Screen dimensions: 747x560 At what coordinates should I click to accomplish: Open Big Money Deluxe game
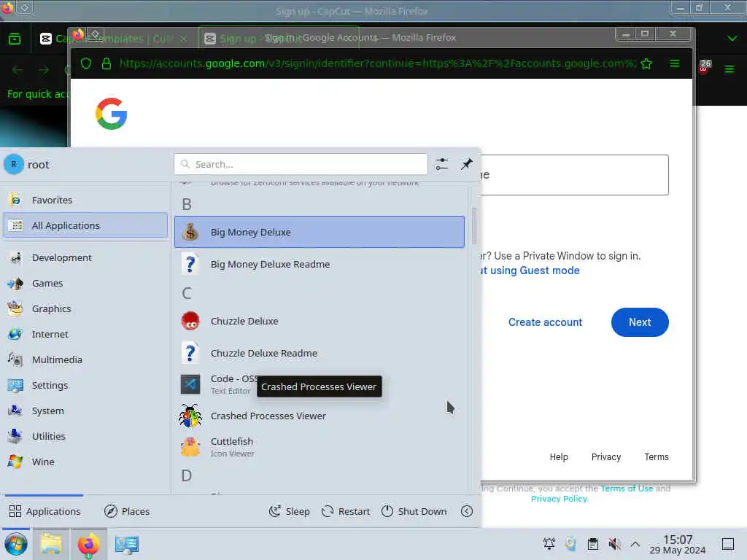pyautogui.click(x=320, y=232)
